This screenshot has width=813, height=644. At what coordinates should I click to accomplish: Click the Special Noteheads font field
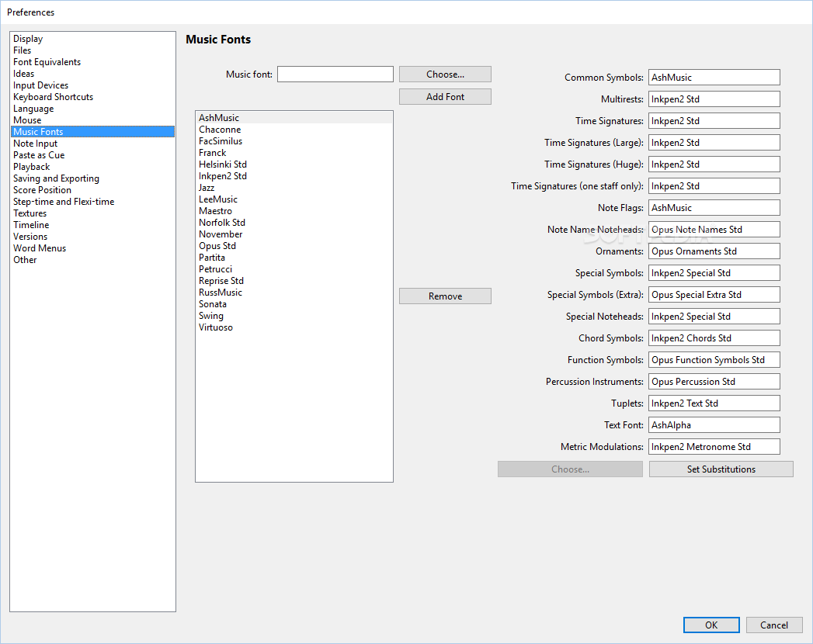point(714,317)
